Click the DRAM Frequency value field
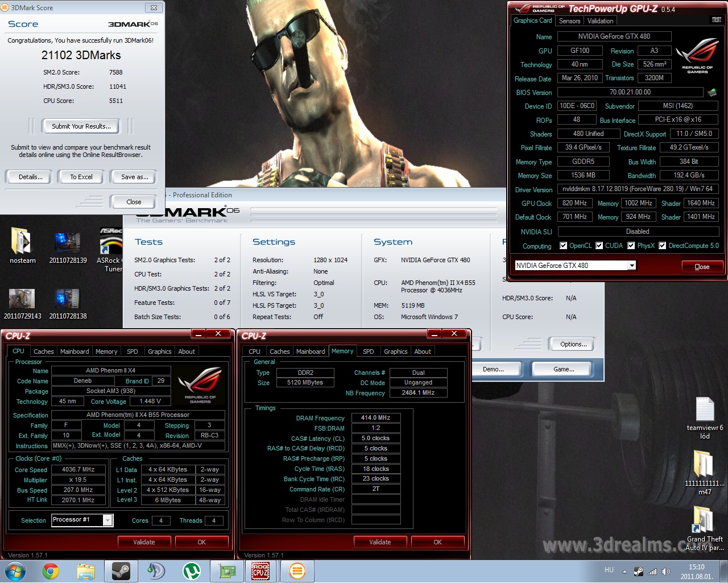Image resolution: width=728 pixels, height=583 pixels. 376,417
